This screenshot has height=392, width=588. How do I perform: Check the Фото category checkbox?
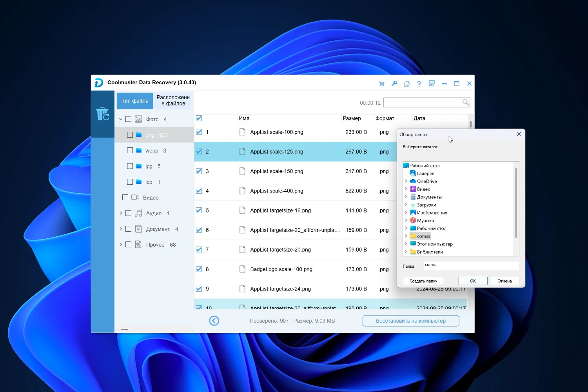128,119
